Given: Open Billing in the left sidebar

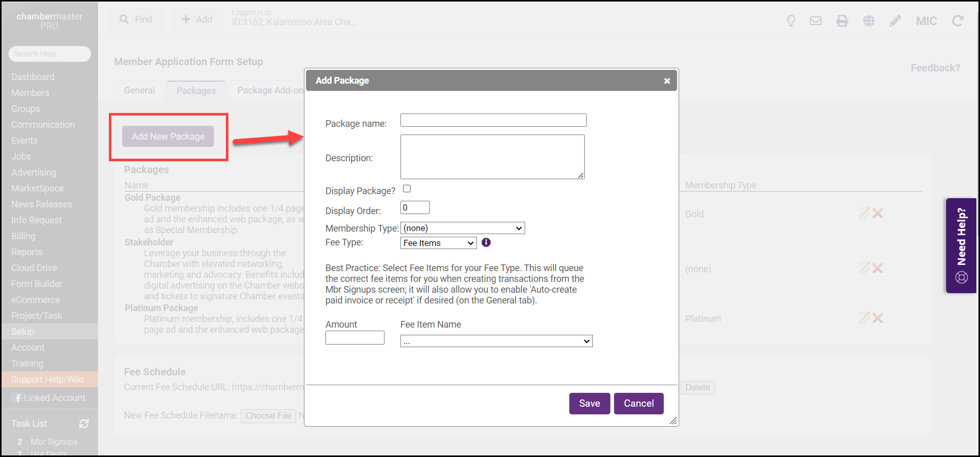Looking at the screenshot, I should coord(24,236).
